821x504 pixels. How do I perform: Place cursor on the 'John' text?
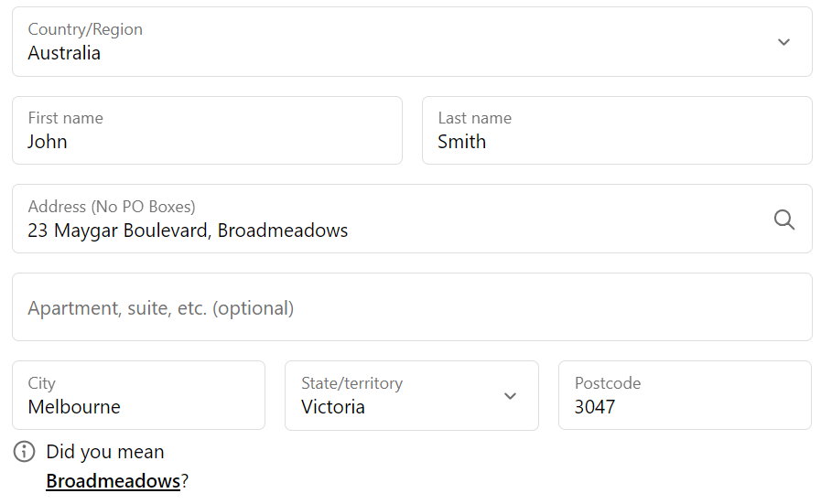(x=48, y=142)
